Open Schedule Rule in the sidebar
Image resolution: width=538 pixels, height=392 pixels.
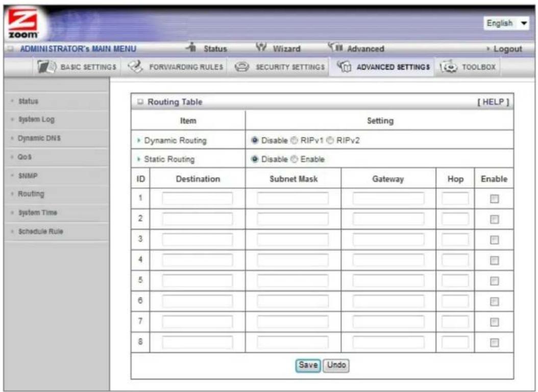[x=40, y=232]
